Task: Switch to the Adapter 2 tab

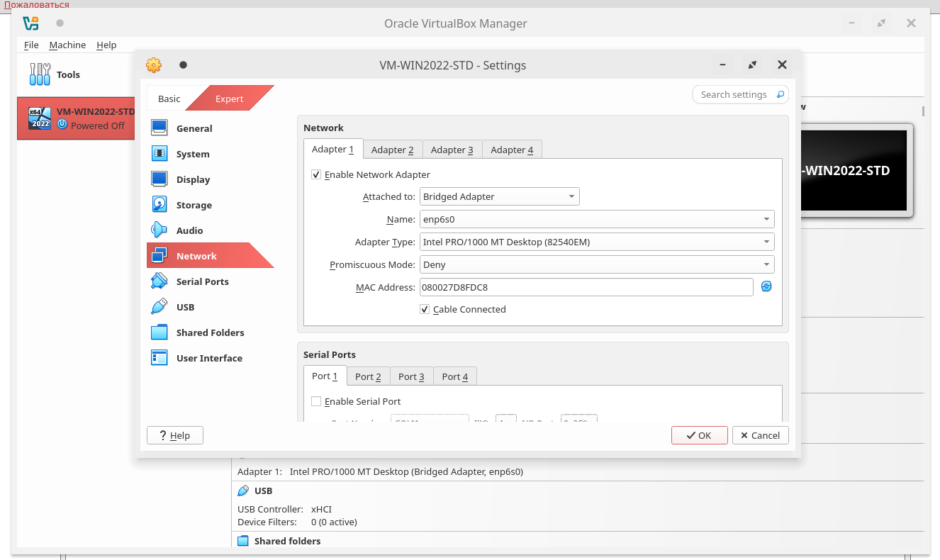Action: click(392, 150)
